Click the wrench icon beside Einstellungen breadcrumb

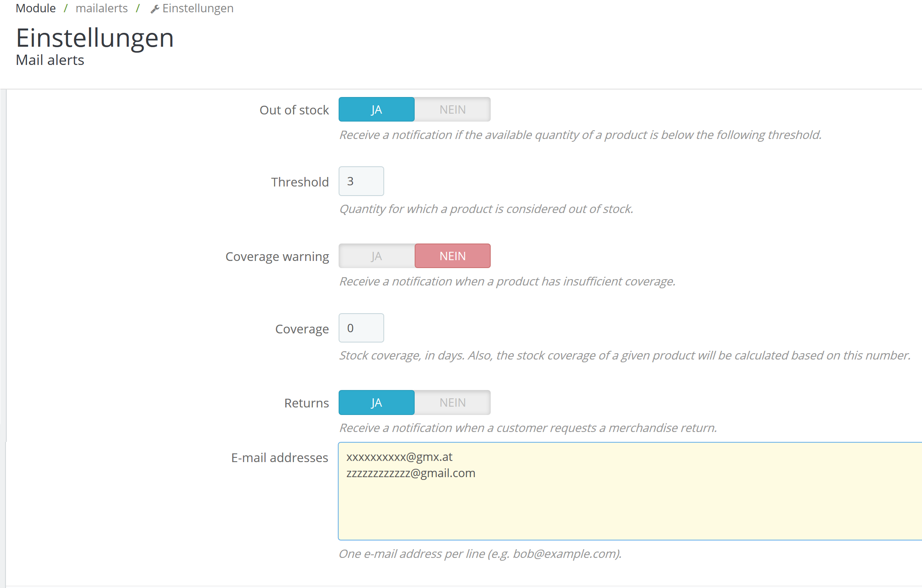[x=154, y=9]
